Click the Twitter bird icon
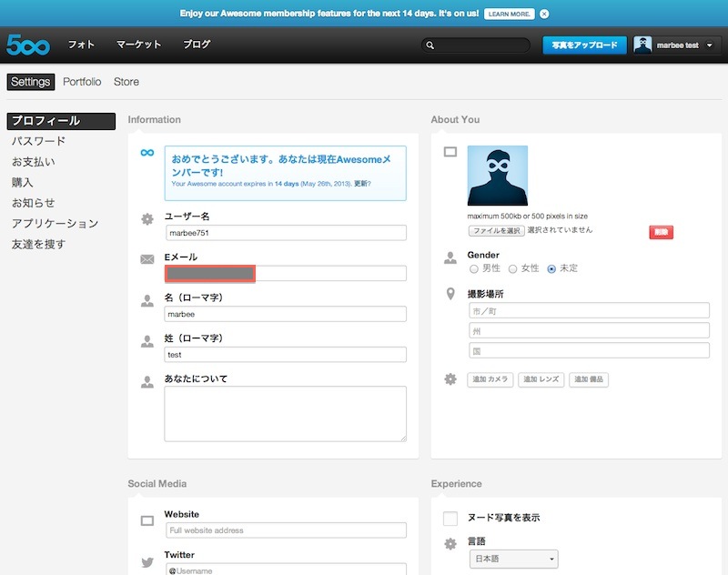This screenshot has width=728, height=575. (147, 563)
